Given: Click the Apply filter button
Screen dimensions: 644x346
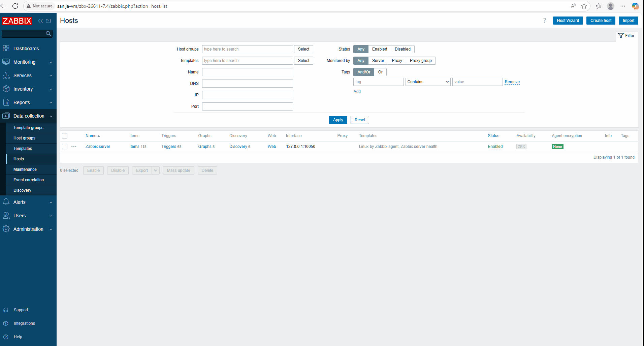Looking at the screenshot, I should click(x=338, y=120).
